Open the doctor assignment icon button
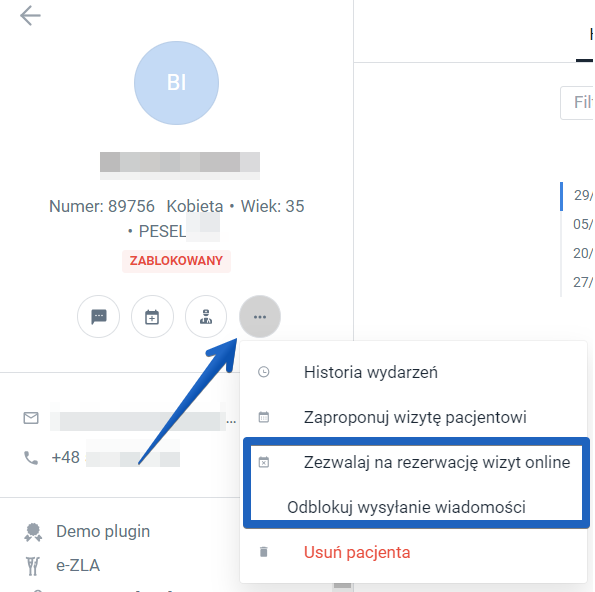 click(x=206, y=316)
